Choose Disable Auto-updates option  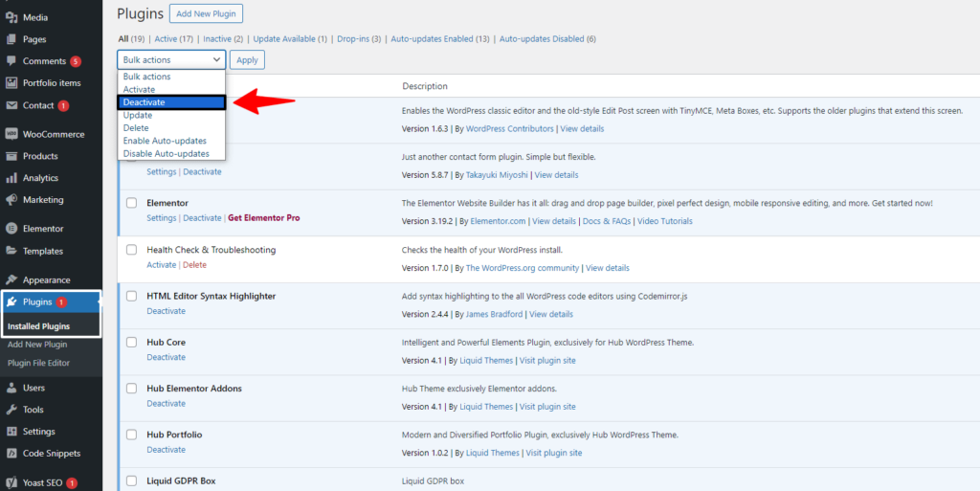171,154
